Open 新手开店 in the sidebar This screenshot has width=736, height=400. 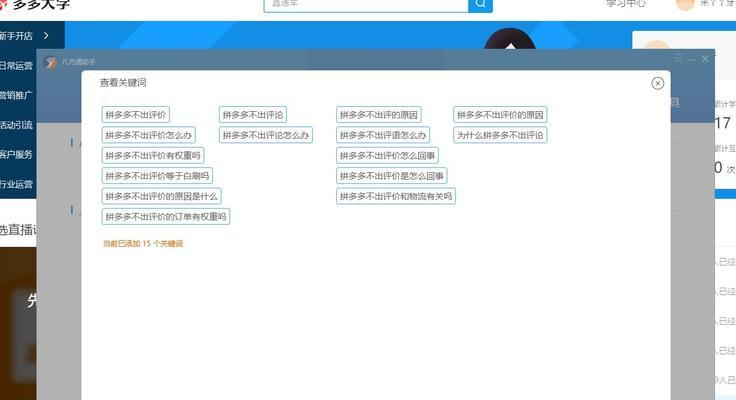click(x=16, y=36)
